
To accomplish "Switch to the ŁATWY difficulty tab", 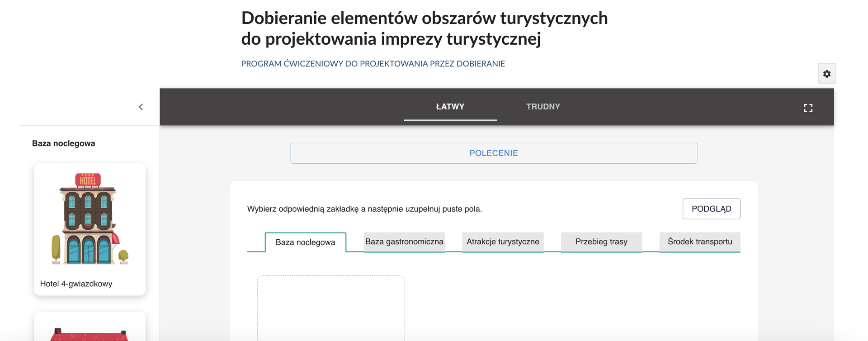I will [450, 107].
